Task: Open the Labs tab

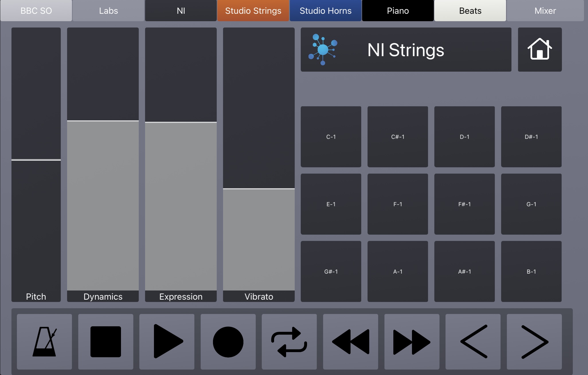Action: coord(108,11)
